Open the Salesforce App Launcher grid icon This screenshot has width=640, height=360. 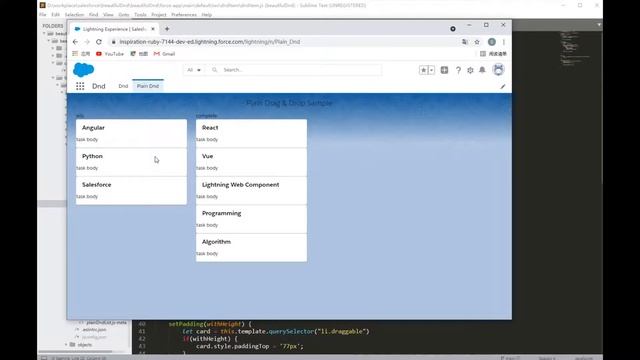[x=80, y=86]
